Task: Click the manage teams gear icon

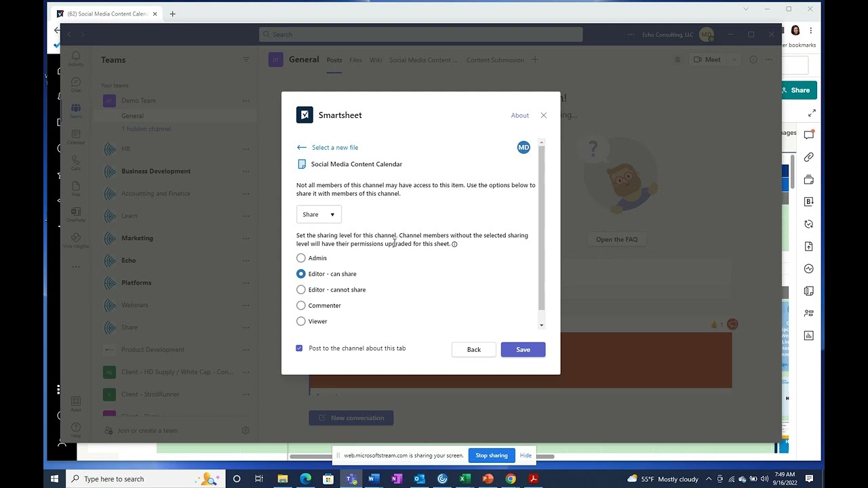Action: tap(245, 430)
